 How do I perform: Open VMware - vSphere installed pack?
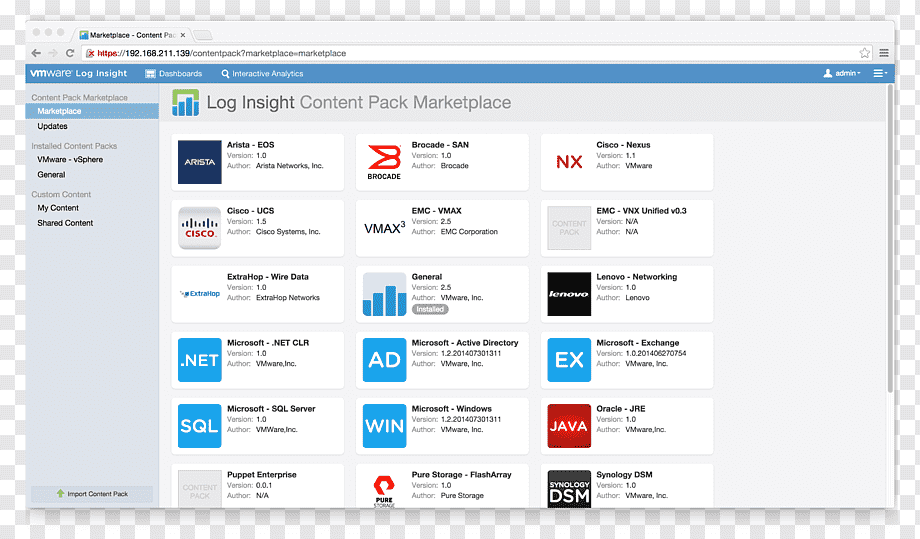(70, 160)
